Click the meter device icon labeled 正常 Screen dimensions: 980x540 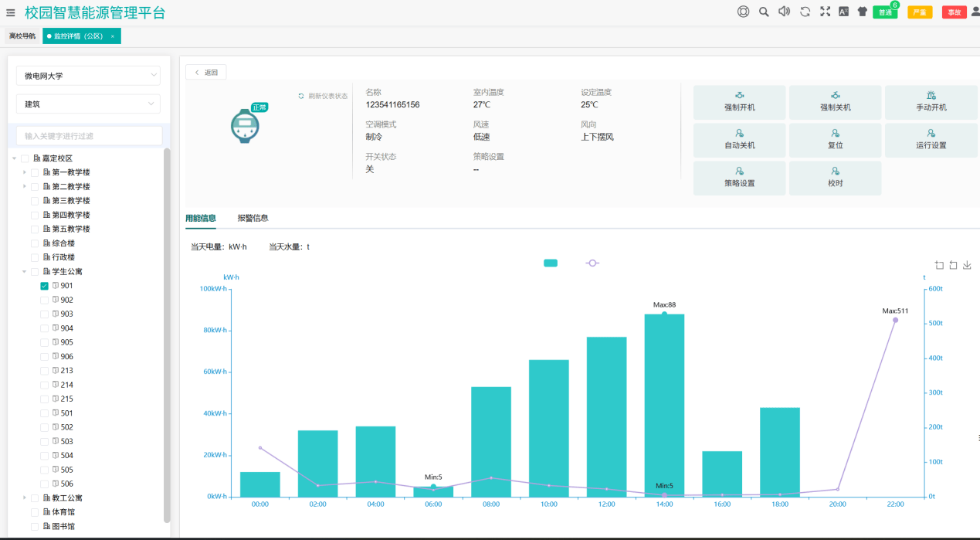[x=245, y=126]
